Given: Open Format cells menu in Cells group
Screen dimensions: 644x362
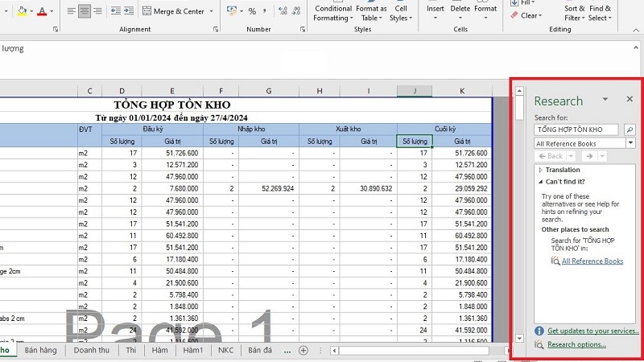Looking at the screenshot, I should coord(485,11).
